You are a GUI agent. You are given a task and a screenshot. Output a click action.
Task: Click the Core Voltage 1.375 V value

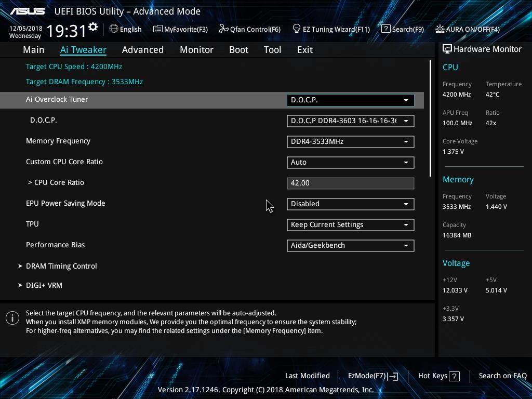pyautogui.click(x=453, y=152)
